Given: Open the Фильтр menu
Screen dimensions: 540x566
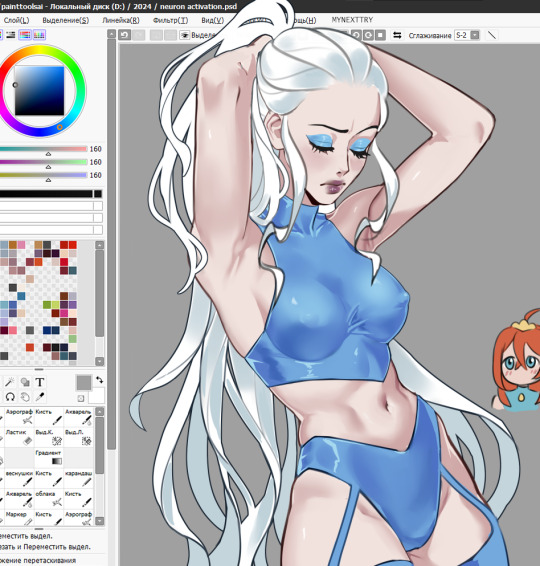Looking at the screenshot, I should [170, 20].
